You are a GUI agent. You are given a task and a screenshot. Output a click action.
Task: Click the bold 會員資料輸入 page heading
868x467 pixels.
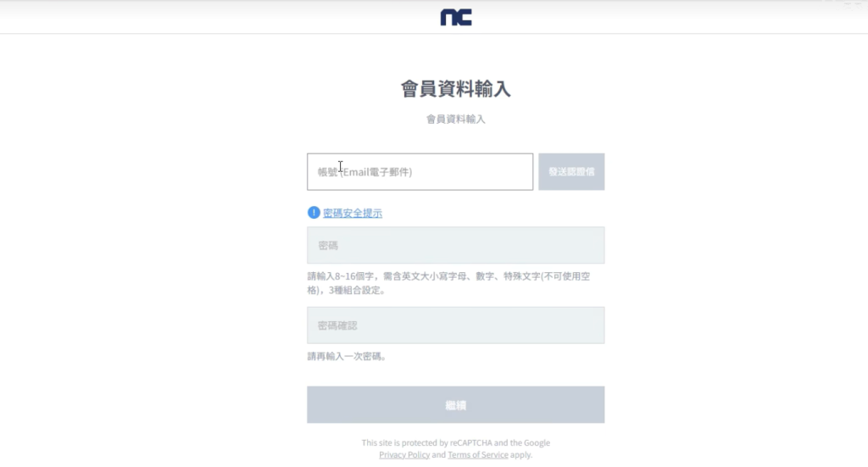455,89
